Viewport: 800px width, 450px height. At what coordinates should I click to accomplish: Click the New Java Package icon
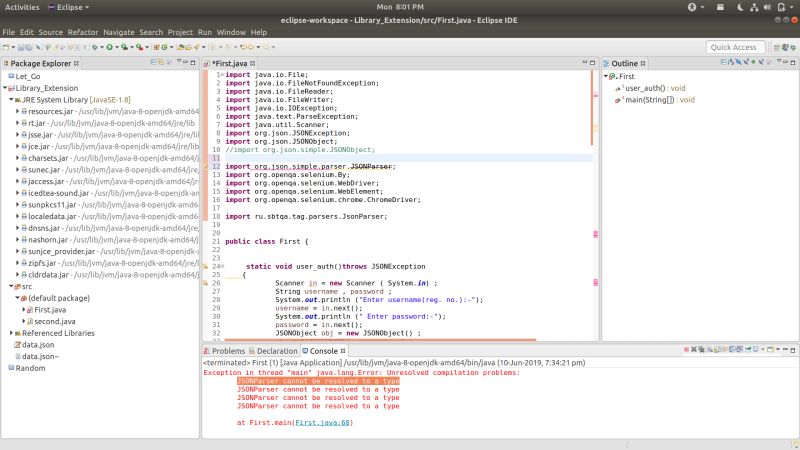pyautogui.click(x=156, y=47)
